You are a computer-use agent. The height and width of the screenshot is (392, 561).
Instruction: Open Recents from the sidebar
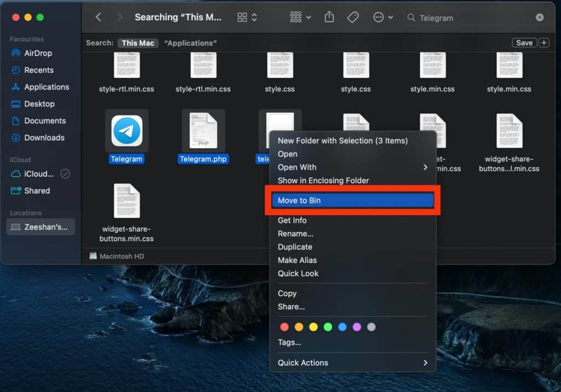(17, 70)
